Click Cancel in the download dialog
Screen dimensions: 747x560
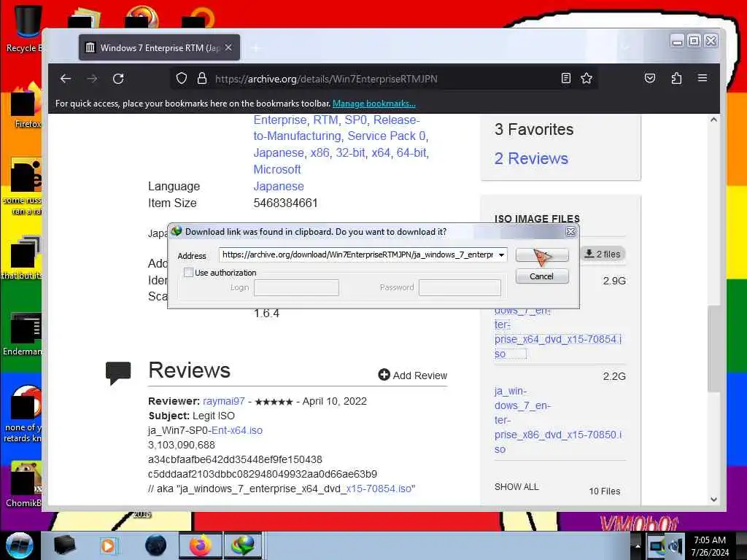[542, 276]
